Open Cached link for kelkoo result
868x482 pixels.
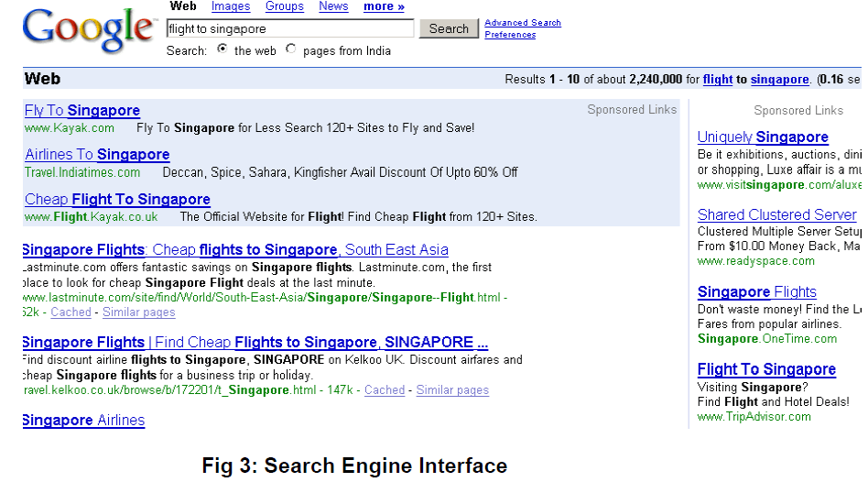coord(385,390)
